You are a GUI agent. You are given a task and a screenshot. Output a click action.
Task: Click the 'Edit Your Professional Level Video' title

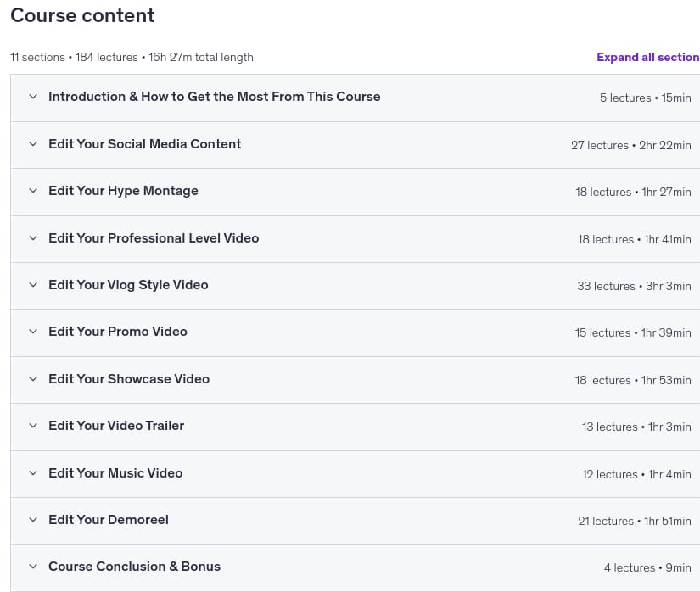pyautogui.click(x=154, y=238)
